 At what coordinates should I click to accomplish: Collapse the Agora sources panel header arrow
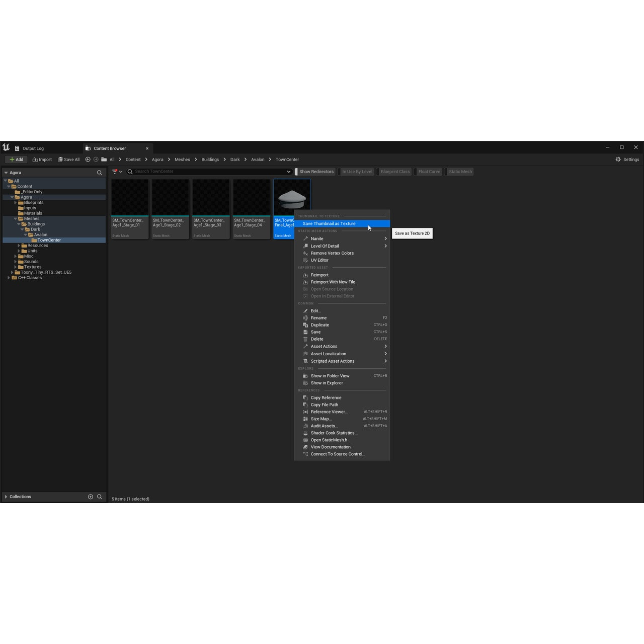(x=6, y=173)
